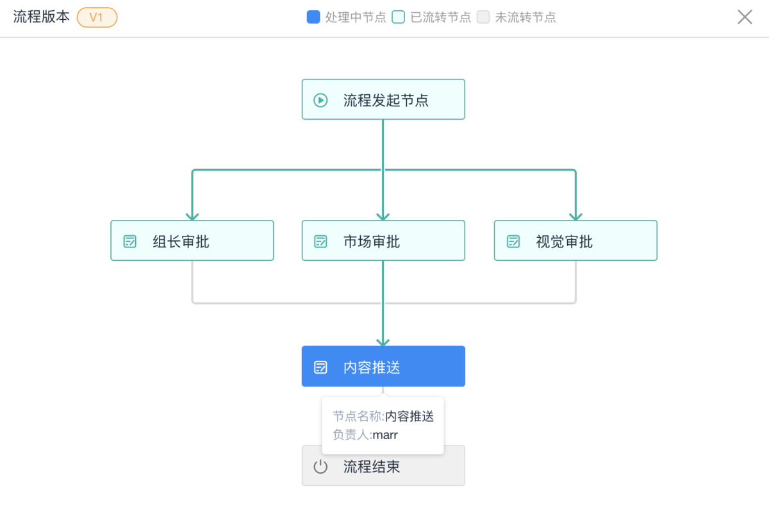Open the 视觉审批 approval node
This screenshot has height=532, width=769.
(x=575, y=241)
